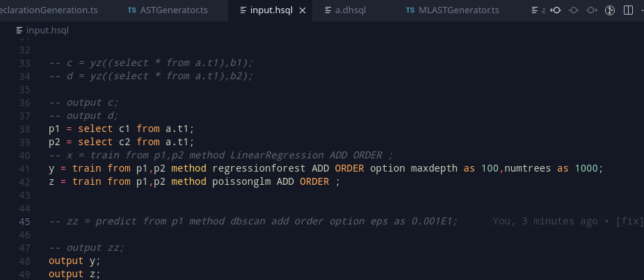The height and width of the screenshot is (280, 644).
Task: Click the toggle file changes circle icon
Action: [574, 10]
